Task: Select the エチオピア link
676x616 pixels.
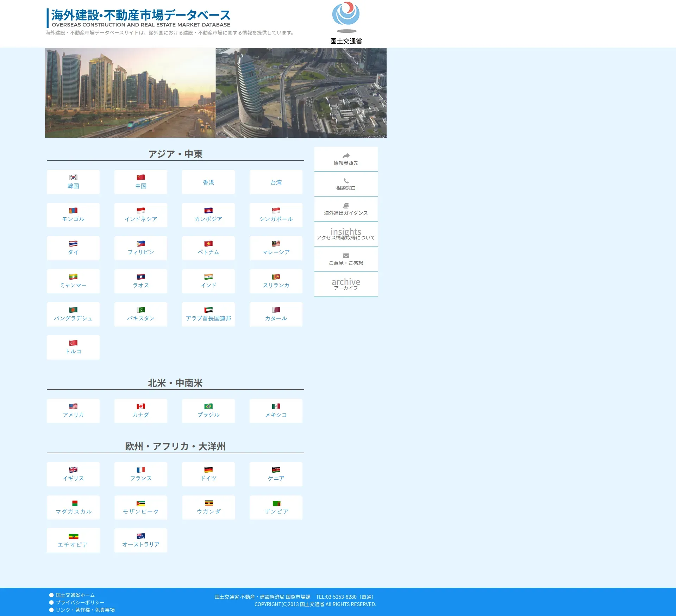Action: pyautogui.click(x=73, y=540)
